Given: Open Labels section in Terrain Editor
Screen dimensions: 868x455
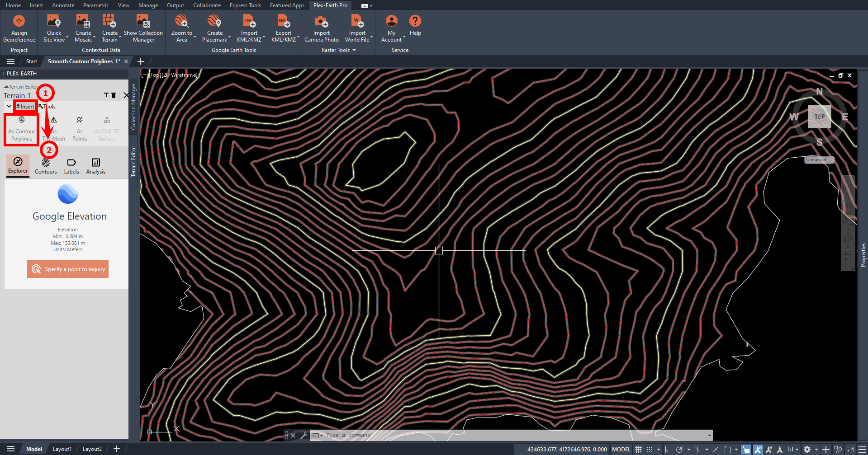Looking at the screenshot, I should (71, 166).
